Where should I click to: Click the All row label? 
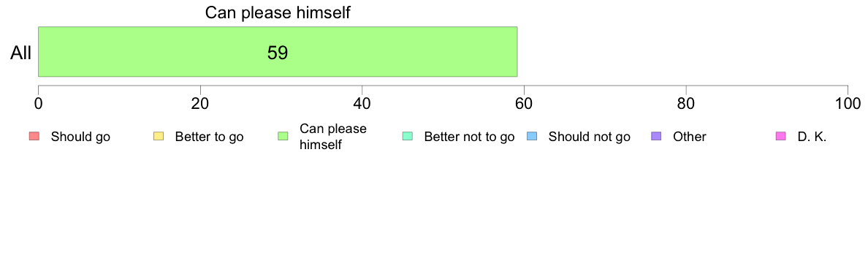pos(21,53)
